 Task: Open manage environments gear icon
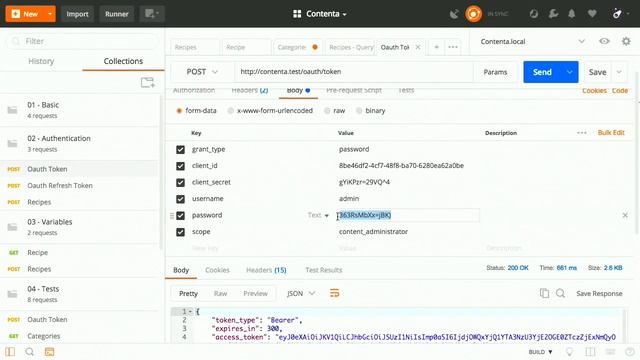(626, 41)
